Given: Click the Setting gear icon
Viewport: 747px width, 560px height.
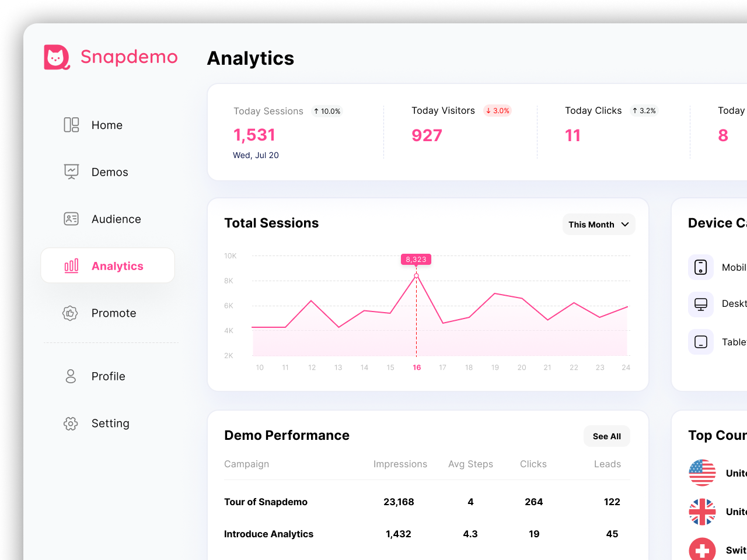Looking at the screenshot, I should [71, 423].
